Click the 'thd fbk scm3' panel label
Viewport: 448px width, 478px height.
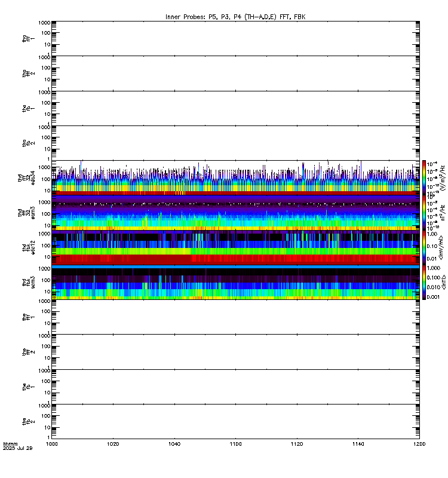click(x=29, y=282)
